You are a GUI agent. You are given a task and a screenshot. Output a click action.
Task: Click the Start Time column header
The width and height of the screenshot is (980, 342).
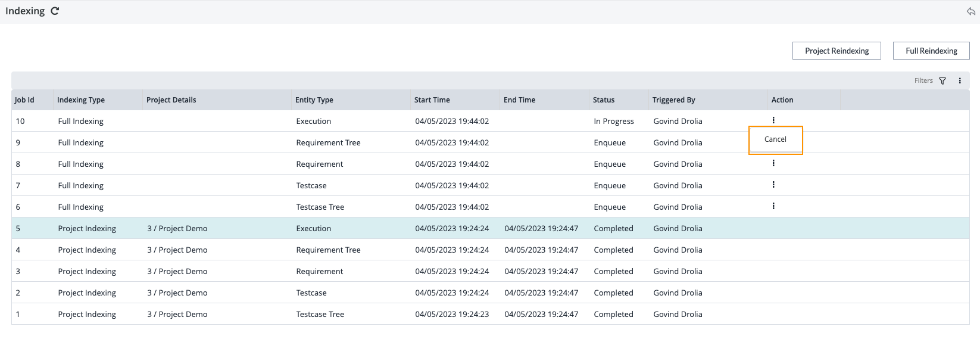[432, 100]
